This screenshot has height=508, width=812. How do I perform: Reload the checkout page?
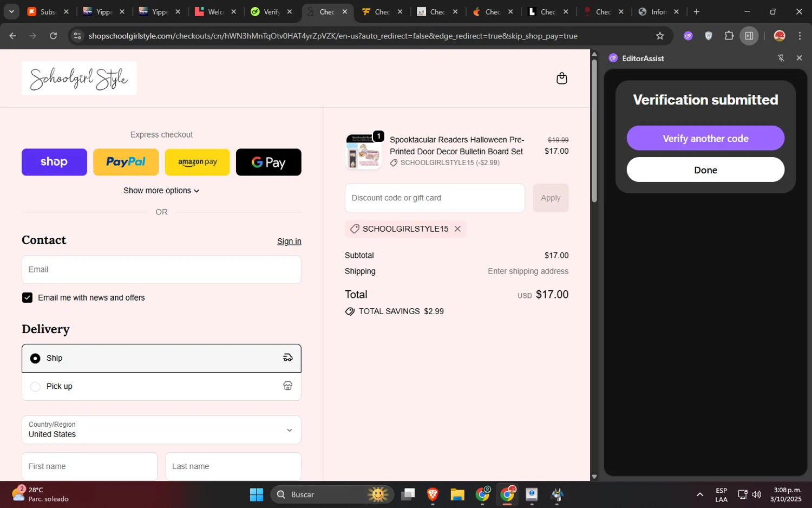point(53,36)
